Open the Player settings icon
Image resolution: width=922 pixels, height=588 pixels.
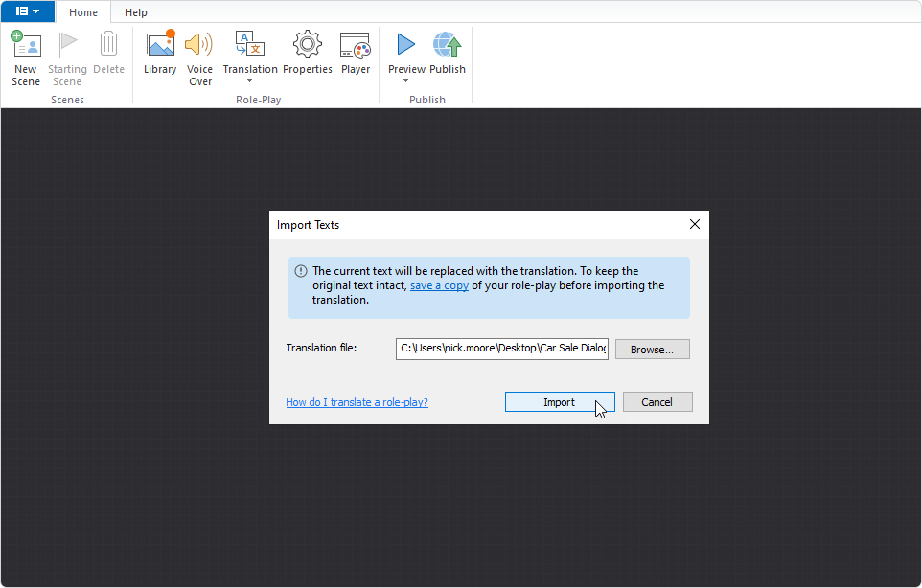[356, 45]
